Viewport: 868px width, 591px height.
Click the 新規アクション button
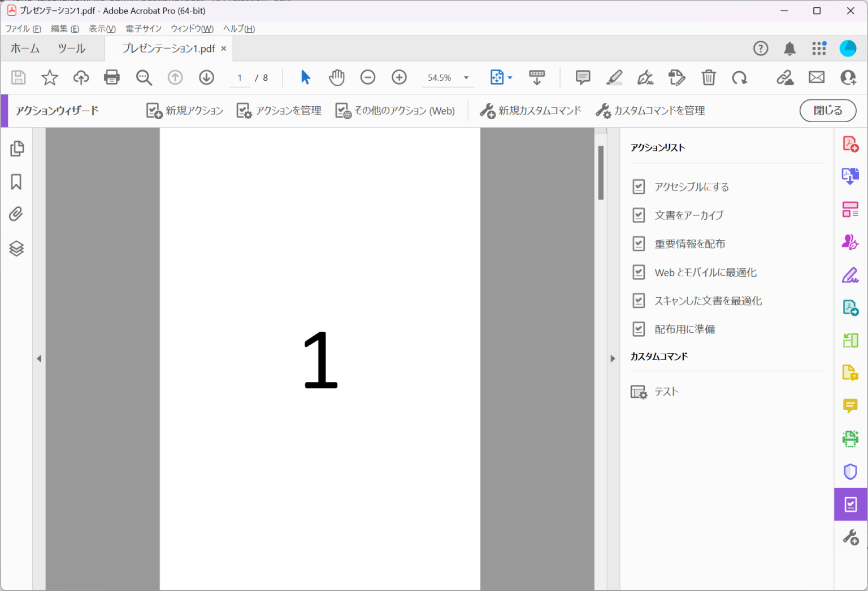184,110
